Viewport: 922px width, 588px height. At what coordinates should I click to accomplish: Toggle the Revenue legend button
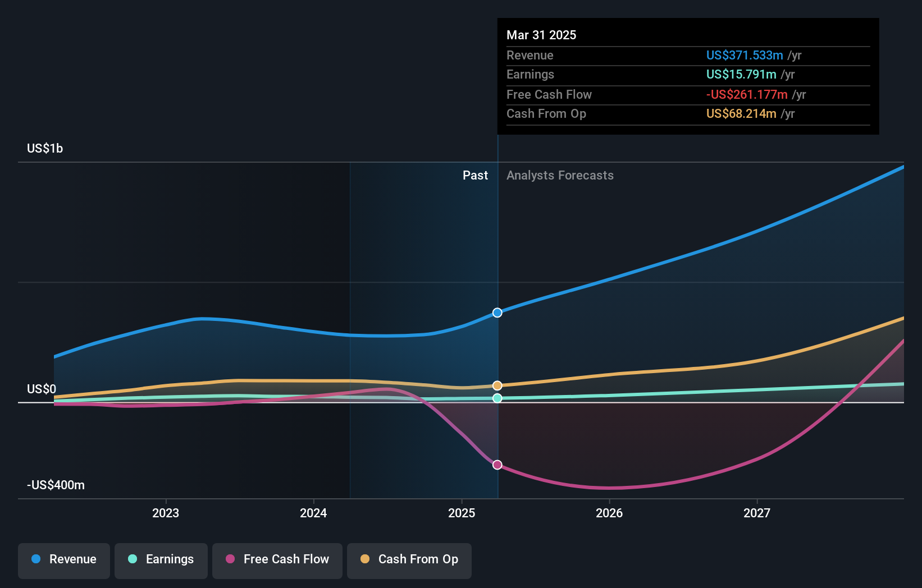coord(64,561)
